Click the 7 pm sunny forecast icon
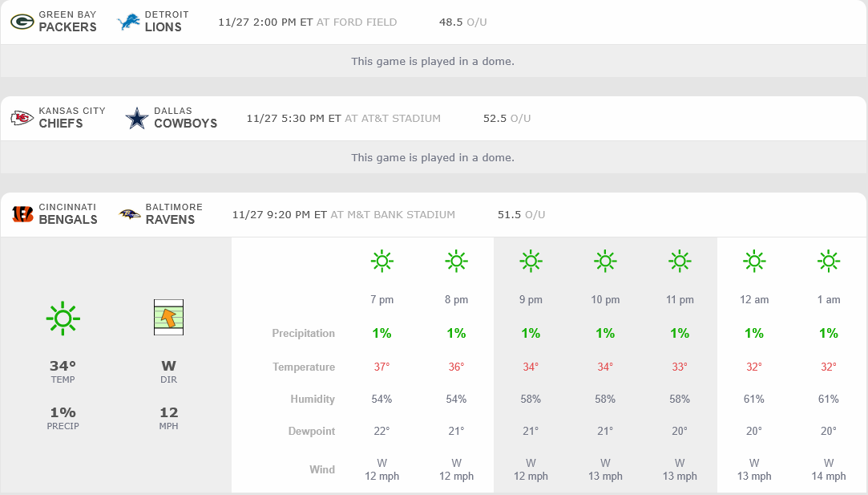Image resolution: width=868 pixels, height=495 pixels. pos(382,261)
